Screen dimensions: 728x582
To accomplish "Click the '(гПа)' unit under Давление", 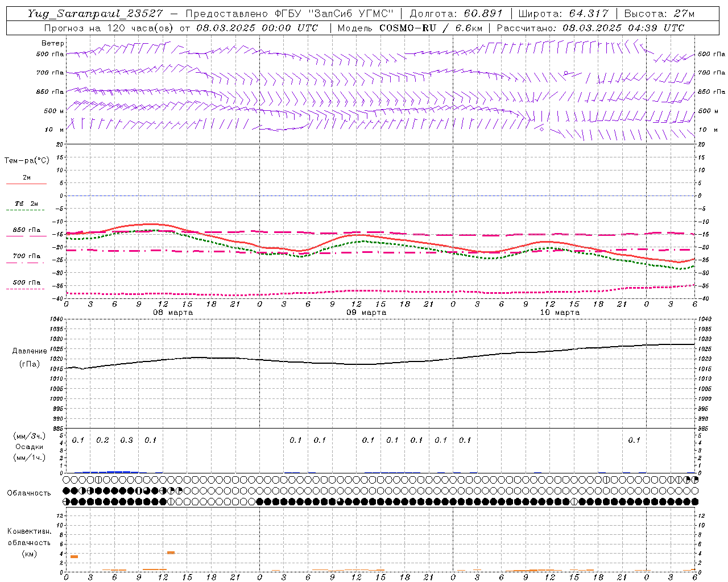I will point(30,364).
